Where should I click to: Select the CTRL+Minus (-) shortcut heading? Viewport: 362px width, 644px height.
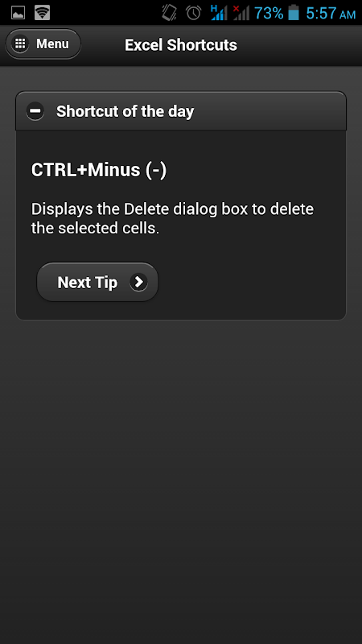(99, 170)
